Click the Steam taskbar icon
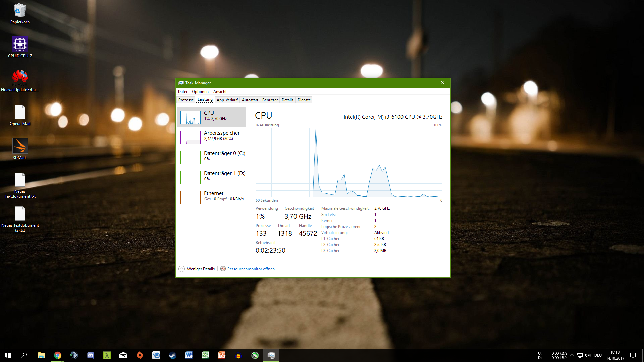The image size is (644, 362). click(172, 355)
